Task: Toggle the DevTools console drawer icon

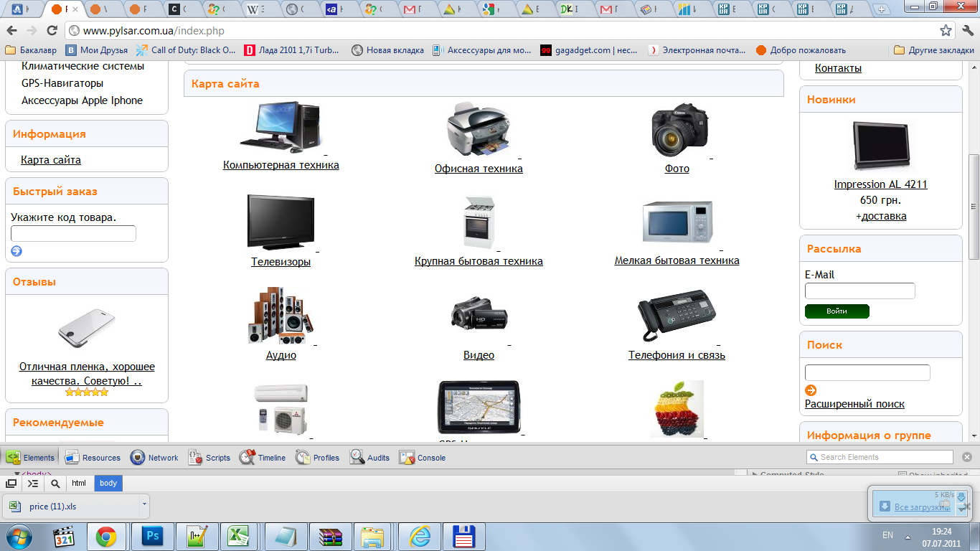Action: pyautogui.click(x=33, y=484)
